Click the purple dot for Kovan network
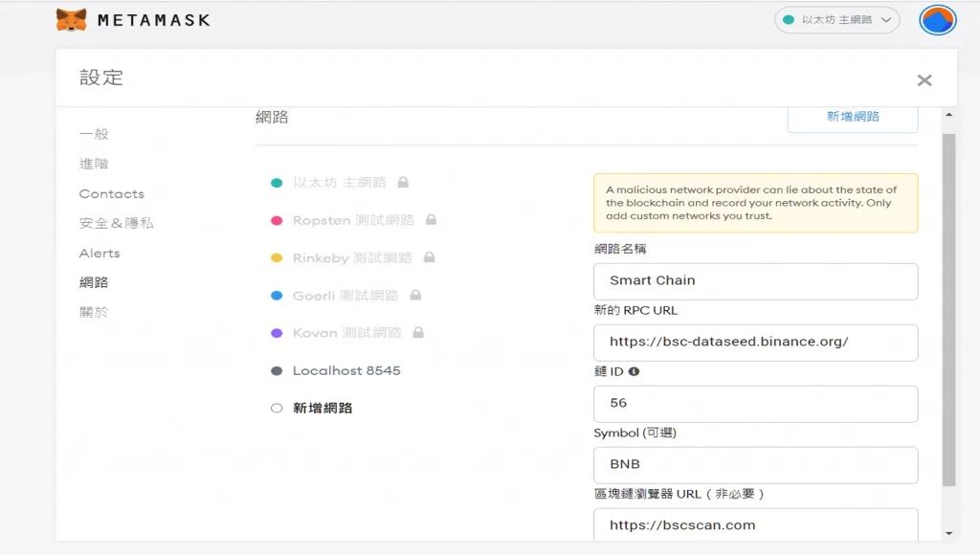 (277, 332)
